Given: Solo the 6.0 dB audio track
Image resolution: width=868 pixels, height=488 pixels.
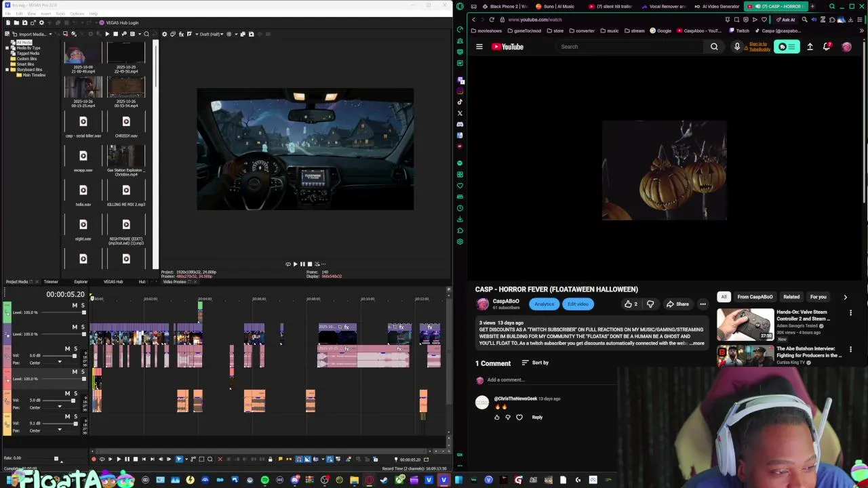Looking at the screenshot, I should (76, 348).
